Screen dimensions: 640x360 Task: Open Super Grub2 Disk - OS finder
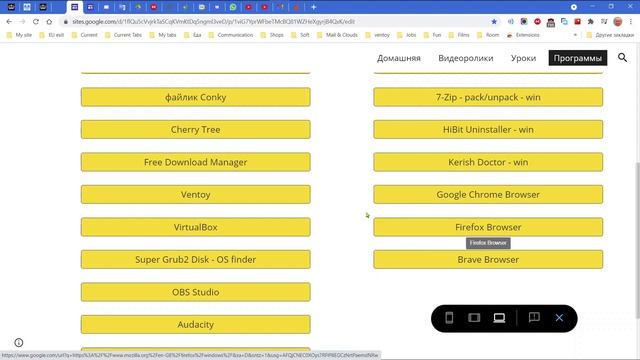tap(196, 259)
